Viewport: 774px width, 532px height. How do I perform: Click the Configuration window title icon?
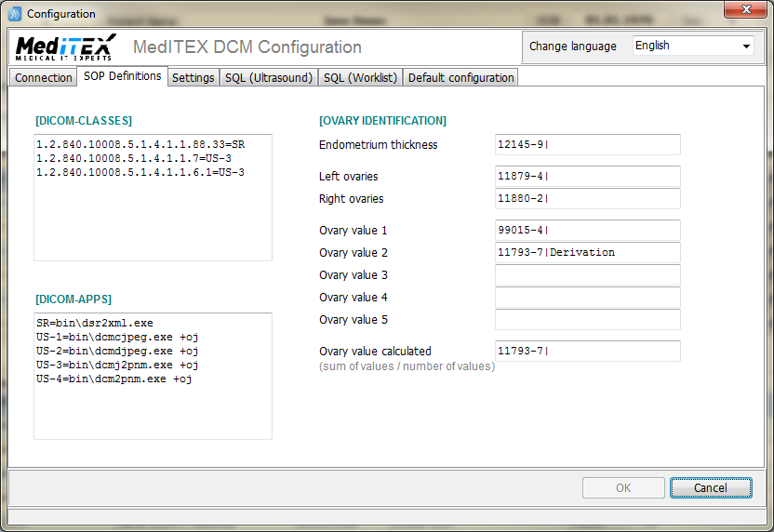(15, 14)
